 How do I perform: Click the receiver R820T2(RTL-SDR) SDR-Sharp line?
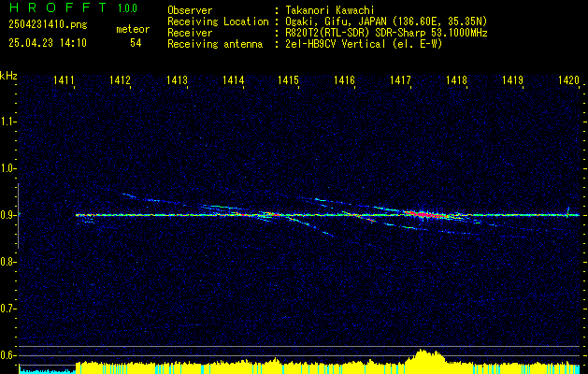[x=386, y=33]
